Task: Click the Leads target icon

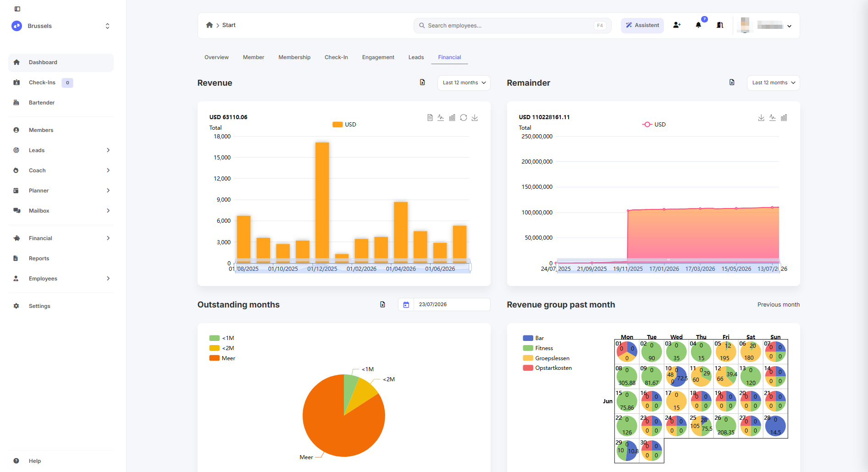Action: point(17,150)
